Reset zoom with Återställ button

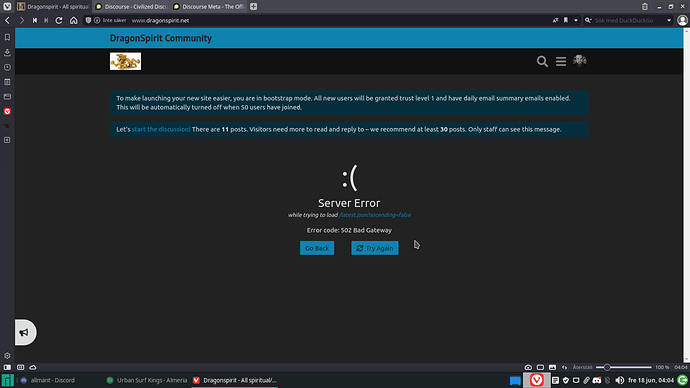pyautogui.click(x=583, y=367)
